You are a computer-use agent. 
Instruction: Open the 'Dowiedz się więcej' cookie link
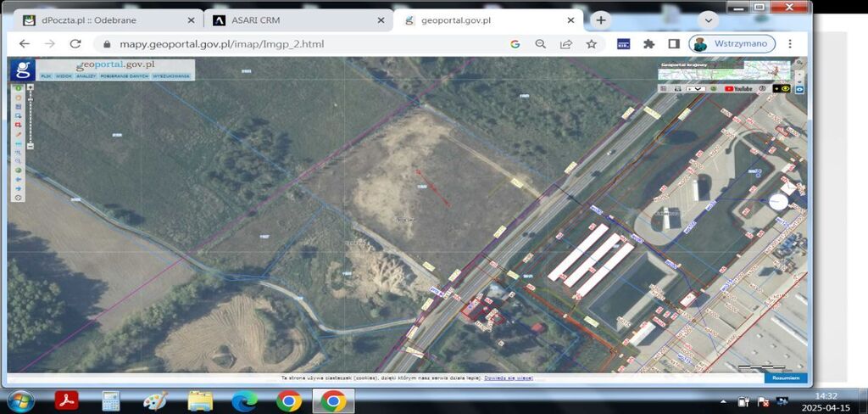[509, 378]
